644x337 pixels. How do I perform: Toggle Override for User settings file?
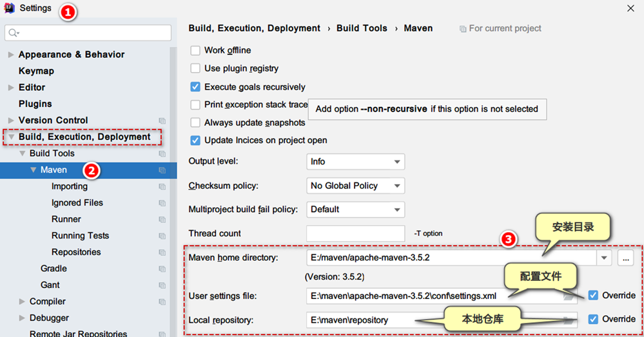pos(593,296)
